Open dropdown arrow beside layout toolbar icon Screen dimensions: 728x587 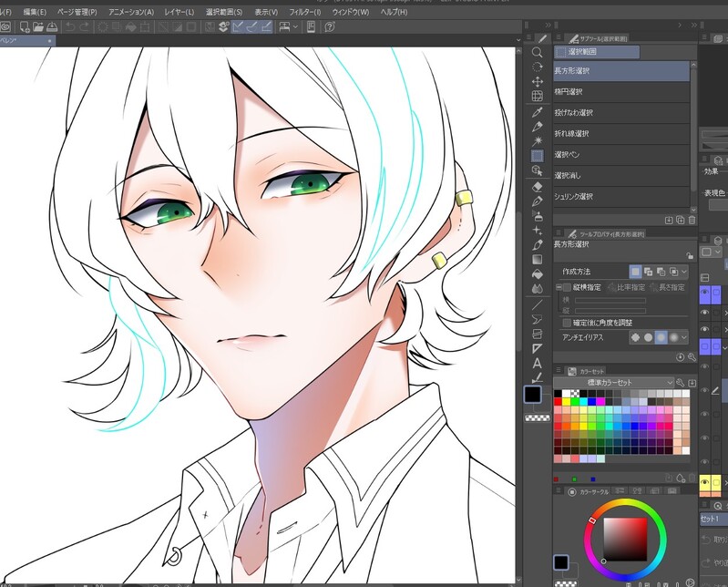295,27
